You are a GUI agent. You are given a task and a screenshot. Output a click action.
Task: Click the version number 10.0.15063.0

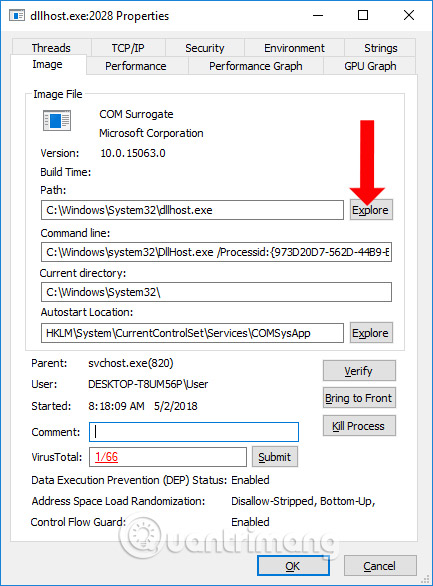click(x=133, y=153)
